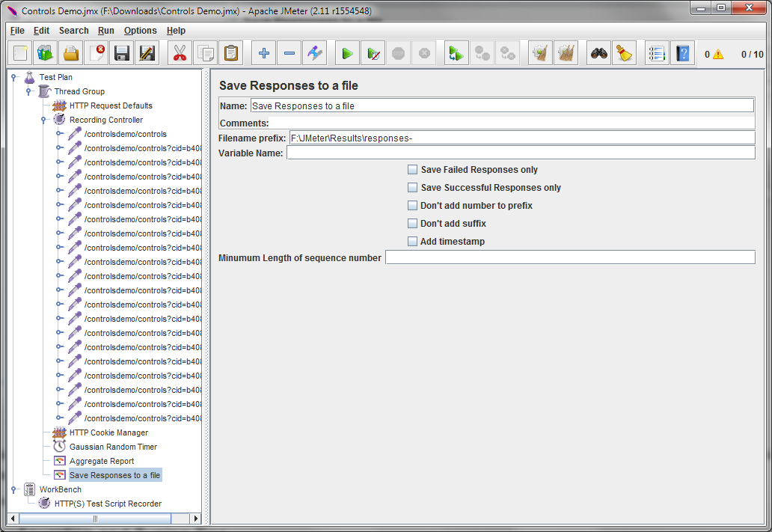
Task: Click Remote Start All icon
Action: [x=456, y=53]
